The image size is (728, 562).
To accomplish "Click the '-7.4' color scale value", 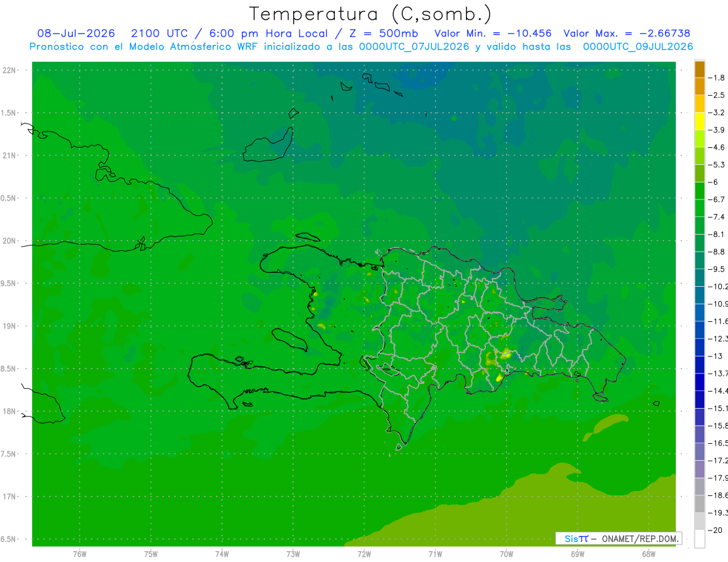I will click(x=716, y=217).
